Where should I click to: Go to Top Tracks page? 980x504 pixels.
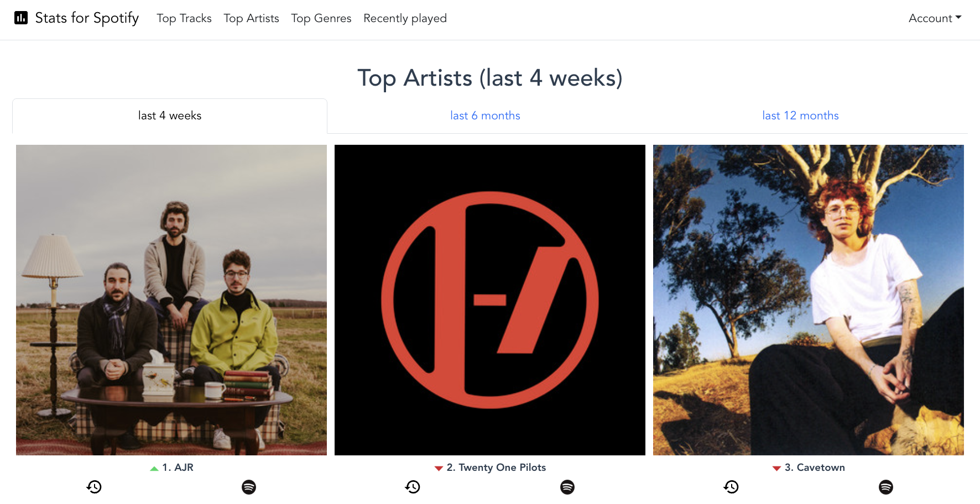(184, 18)
